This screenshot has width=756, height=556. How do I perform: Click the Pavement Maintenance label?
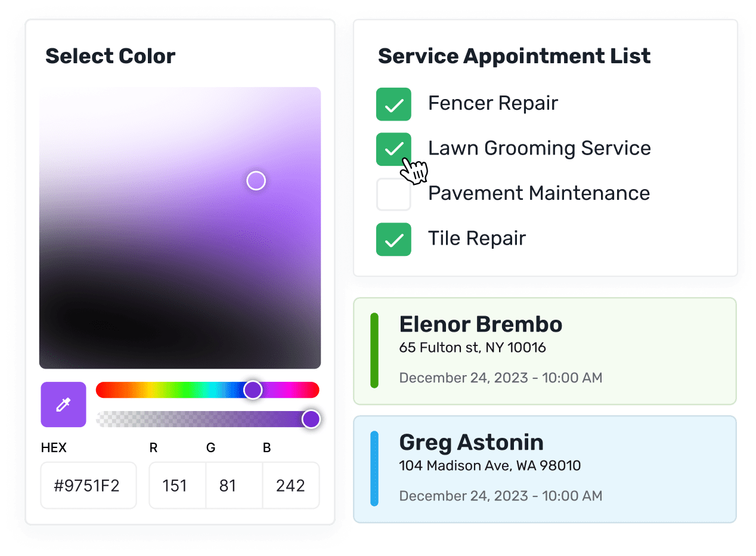pos(538,193)
